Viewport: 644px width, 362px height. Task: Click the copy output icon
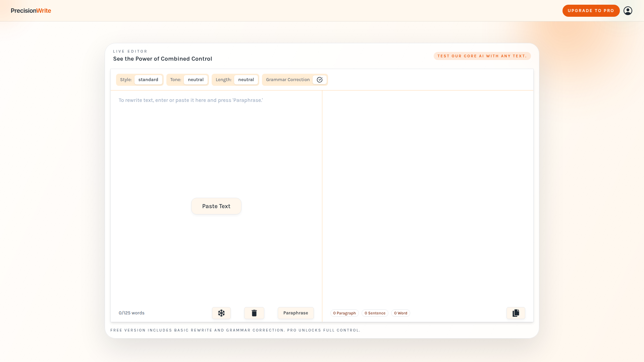(x=516, y=313)
